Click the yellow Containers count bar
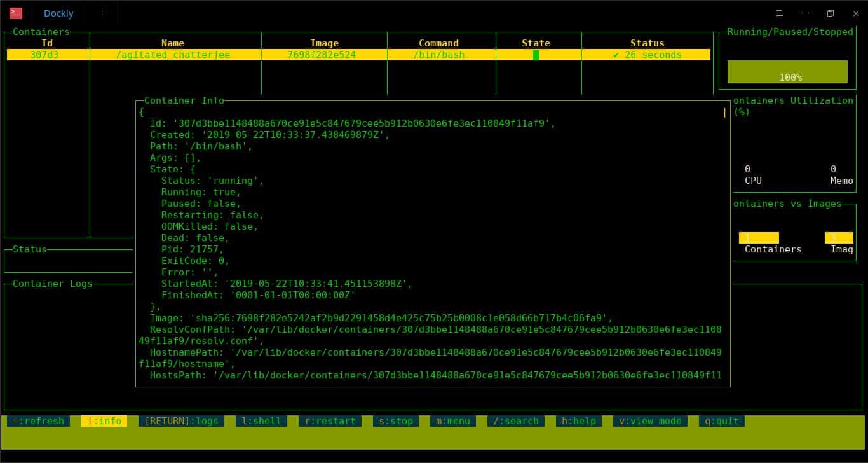 759,238
